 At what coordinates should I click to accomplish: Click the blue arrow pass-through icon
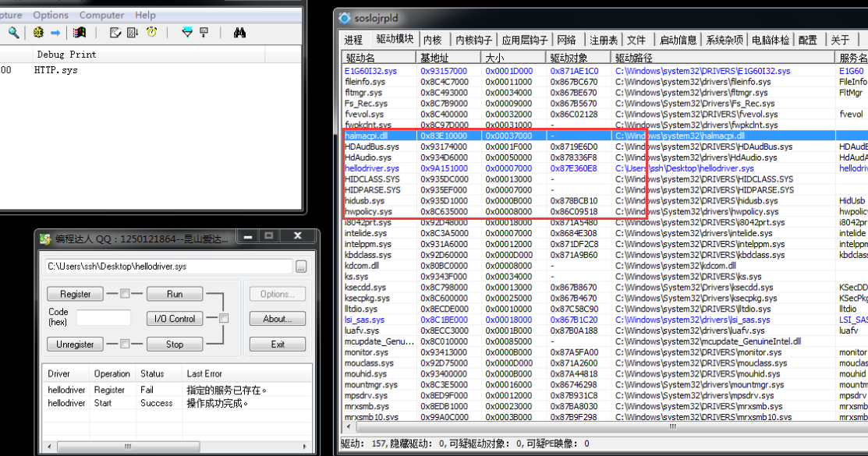(55, 34)
